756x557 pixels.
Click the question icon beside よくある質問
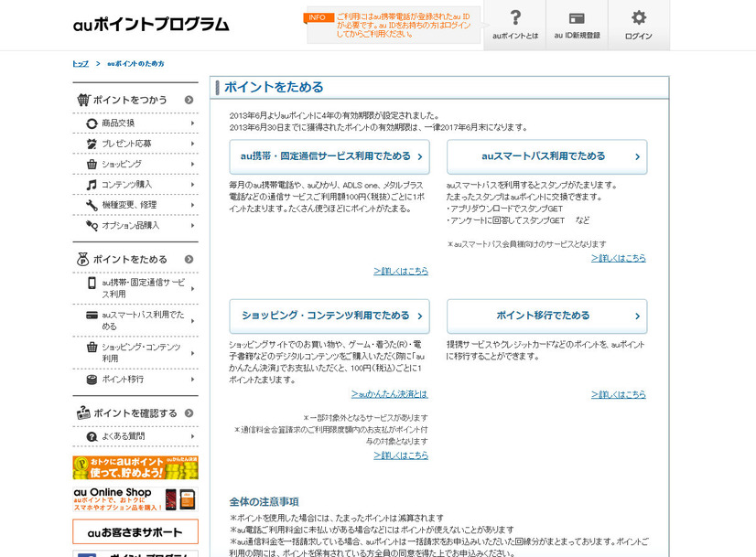click(x=92, y=436)
